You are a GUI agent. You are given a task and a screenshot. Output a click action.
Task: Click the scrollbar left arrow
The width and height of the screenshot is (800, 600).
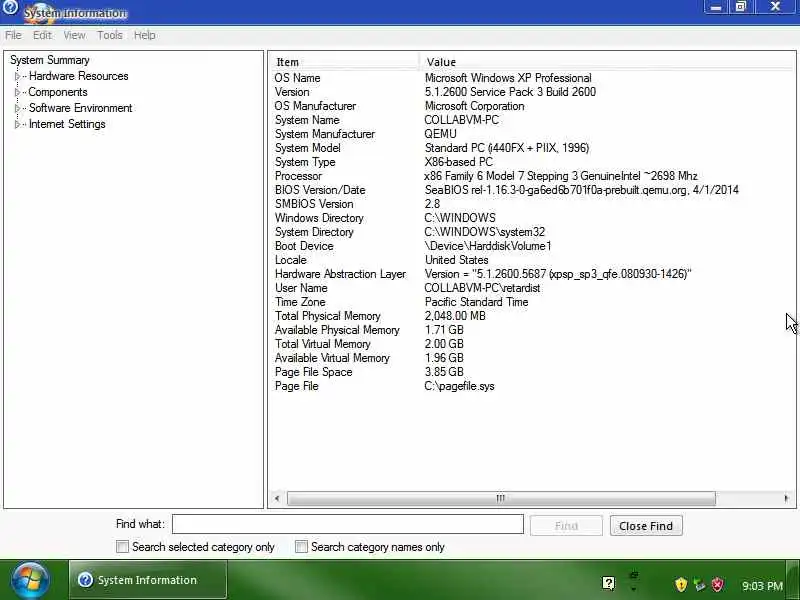point(277,498)
